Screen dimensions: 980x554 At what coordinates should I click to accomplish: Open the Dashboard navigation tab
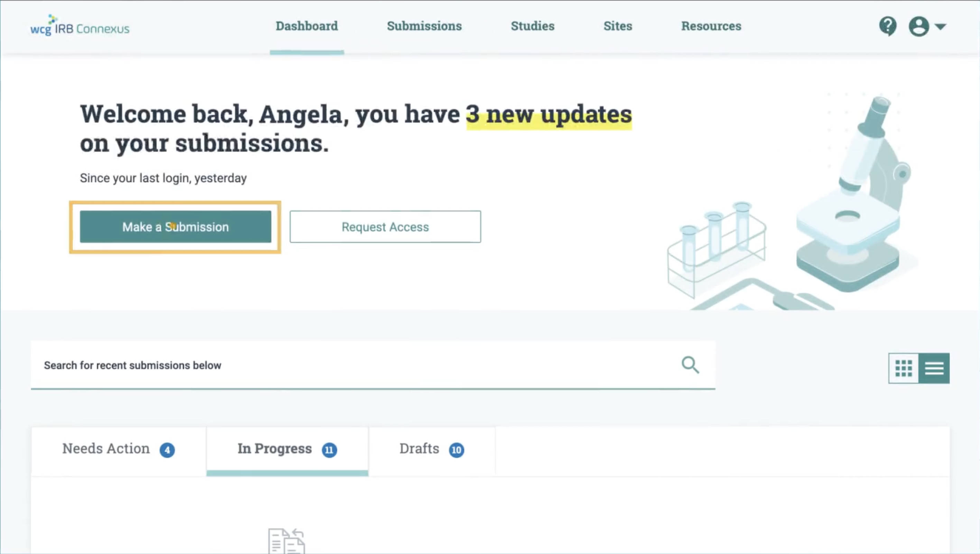point(307,26)
